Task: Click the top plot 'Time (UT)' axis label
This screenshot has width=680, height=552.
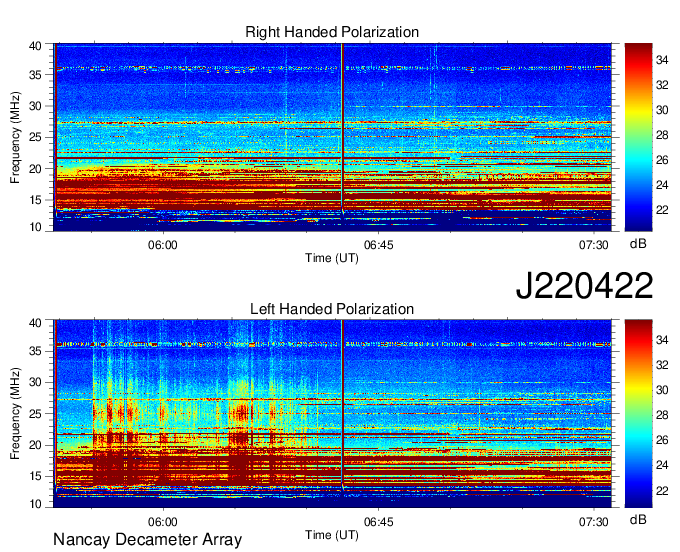Action: click(332, 258)
